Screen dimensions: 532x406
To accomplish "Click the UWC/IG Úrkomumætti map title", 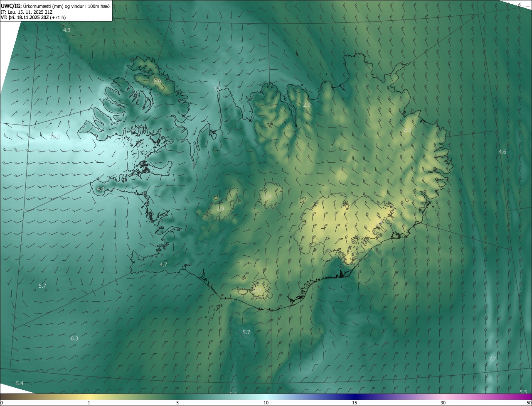I will (x=55, y=5).
